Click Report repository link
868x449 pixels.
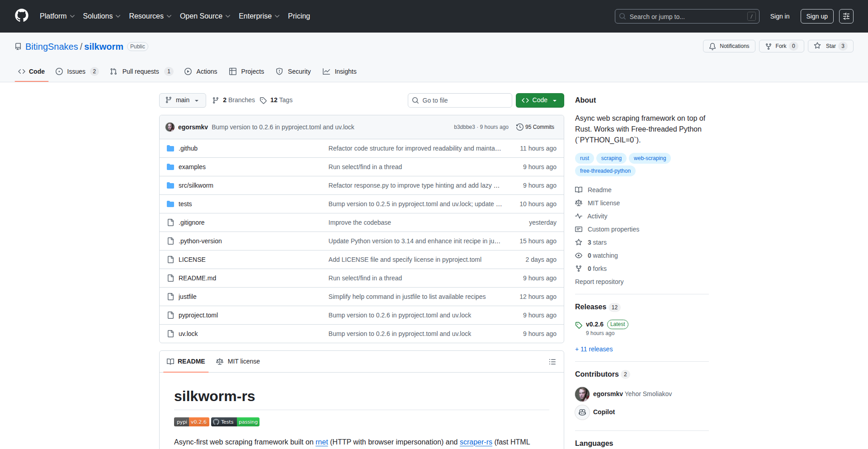(599, 282)
